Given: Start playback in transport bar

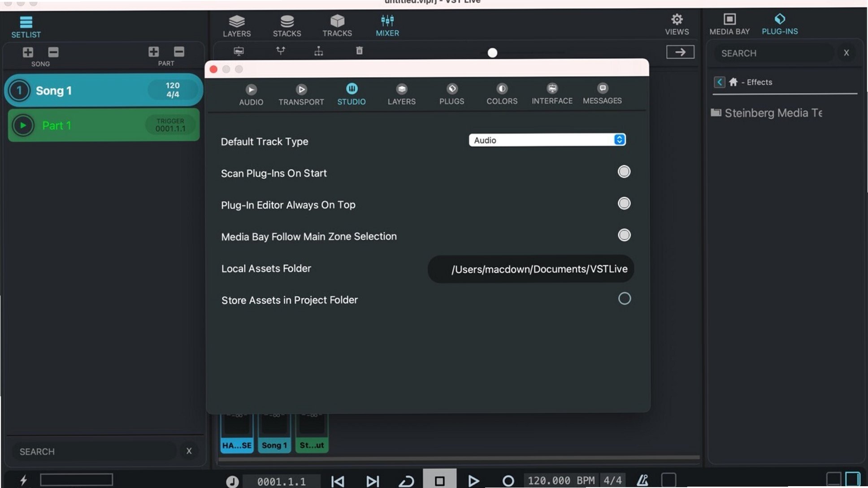Looking at the screenshot, I should pos(473,481).
